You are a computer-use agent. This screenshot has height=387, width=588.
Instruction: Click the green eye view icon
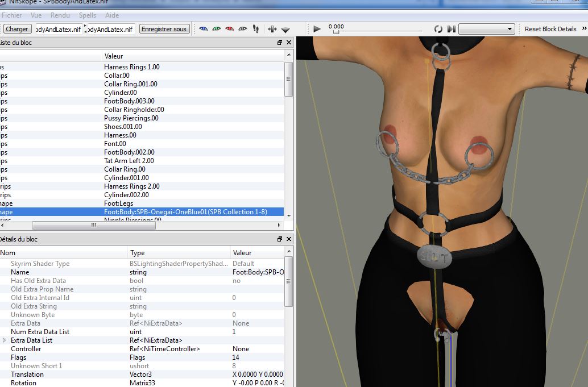coord(217,29)
